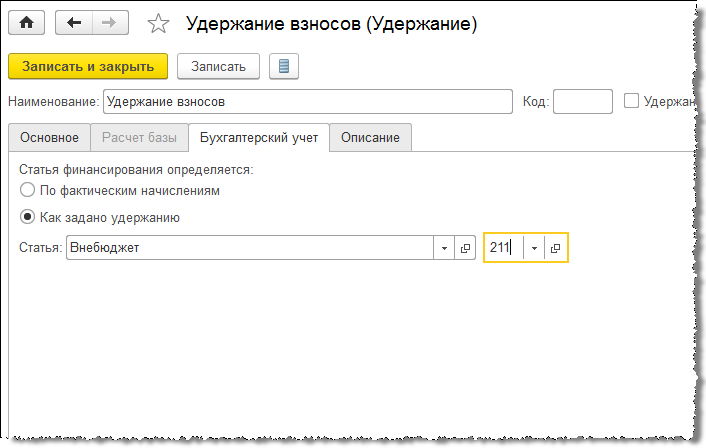Focus the Код input field
The image size is (706, 448).
click(x=582, y=101)
